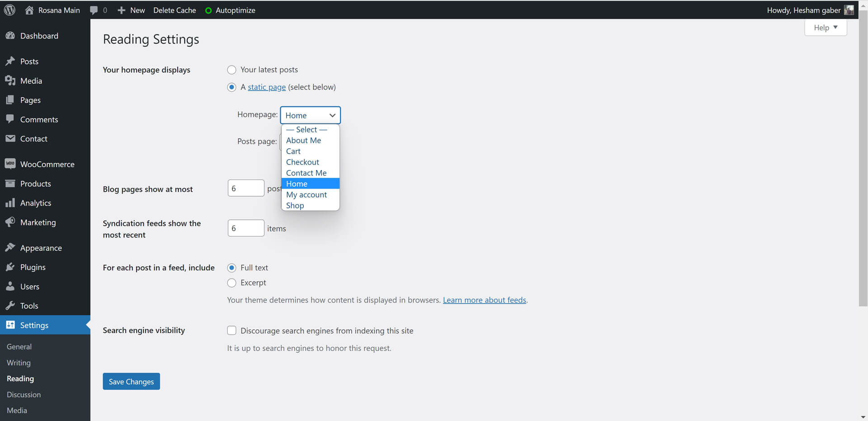Open the Discussion settings submenu item
Viewport: 868px width, 421px height.
tap(24, 395)
